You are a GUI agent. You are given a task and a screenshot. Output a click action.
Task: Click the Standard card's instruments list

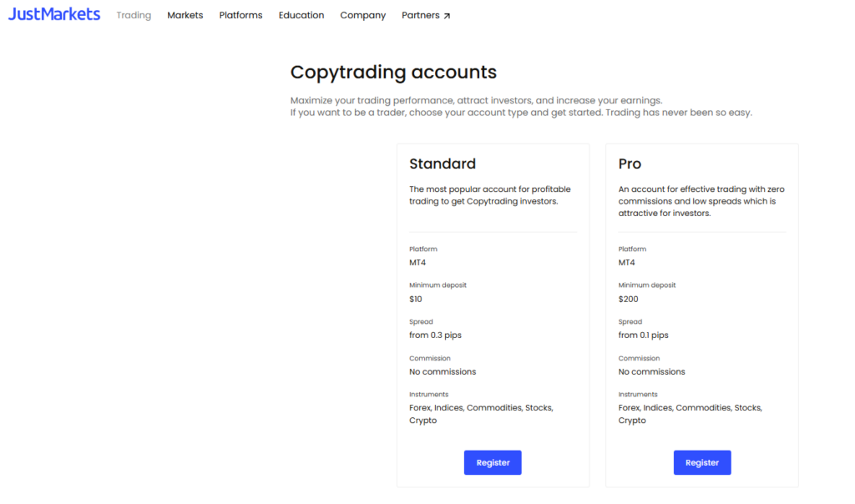click(x=481, y=414)
